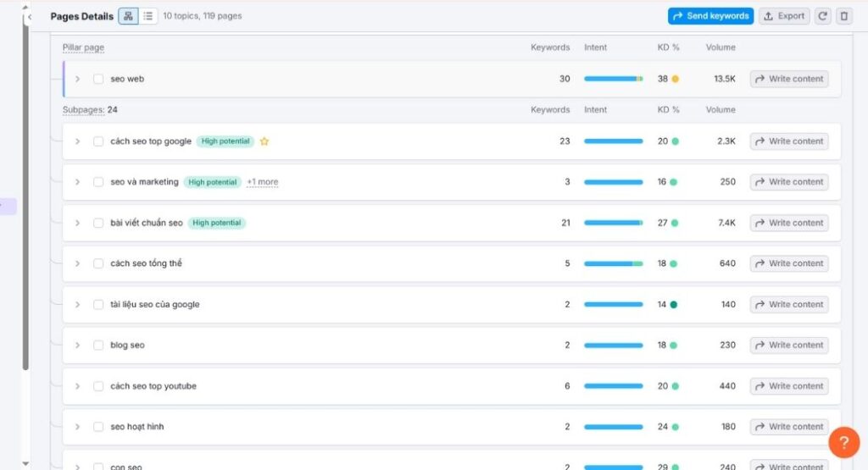Click the refresh icon next to Export
Screen dimensions: 868x470
[822, 16]
